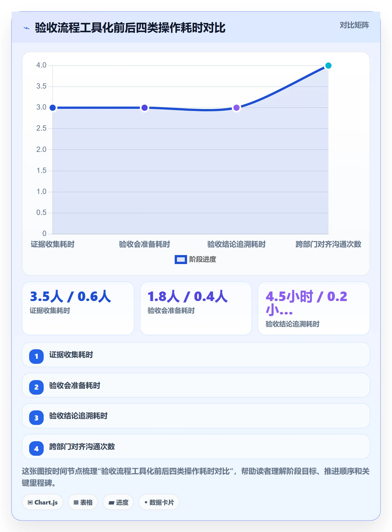Click the 进度 tag
This screenshot has width=392, height=532.
pos(118,502)
